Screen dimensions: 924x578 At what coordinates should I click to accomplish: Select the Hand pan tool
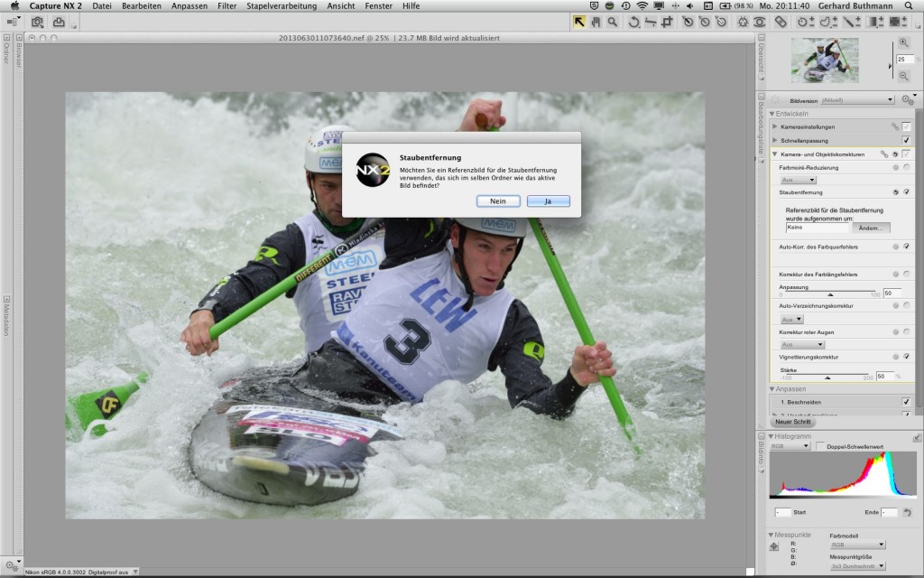(596, 22)
